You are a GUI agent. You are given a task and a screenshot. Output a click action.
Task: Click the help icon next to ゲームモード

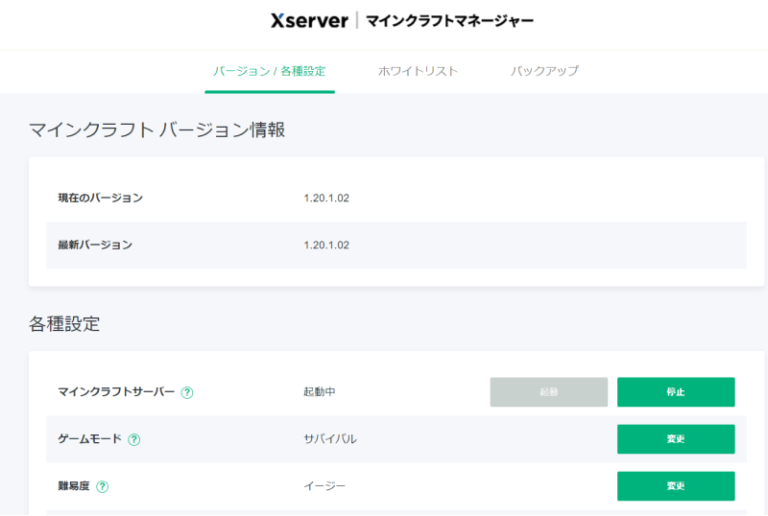click(x=134, y=439)
